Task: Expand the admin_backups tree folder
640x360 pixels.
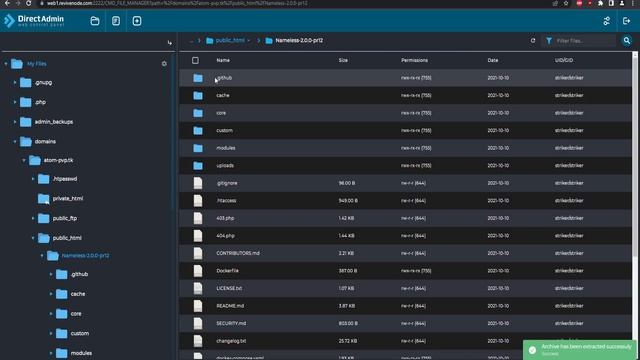Action: tap(15, 122)
